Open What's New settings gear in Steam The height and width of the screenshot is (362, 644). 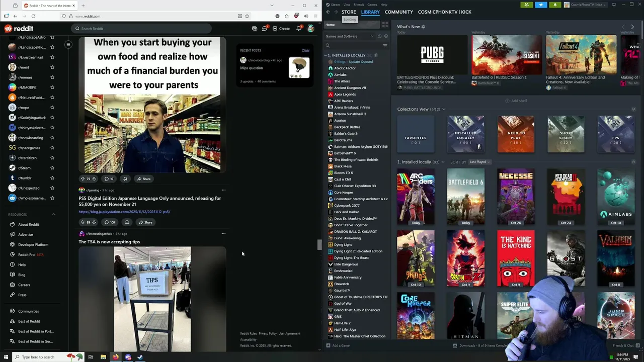click(423, 27)
